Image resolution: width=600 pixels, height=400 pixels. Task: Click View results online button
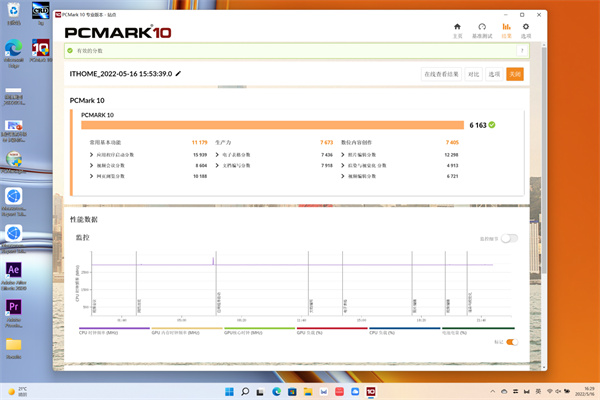click(x=441, y=74)
